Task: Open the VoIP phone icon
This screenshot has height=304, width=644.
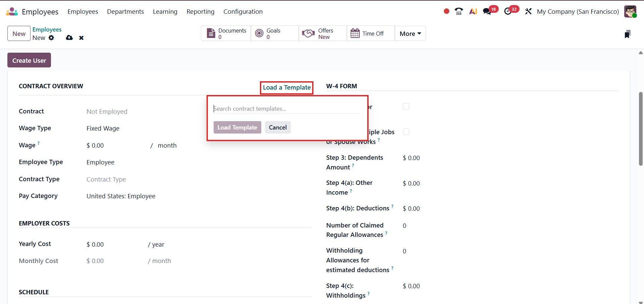Action: (x=459, y=11)
